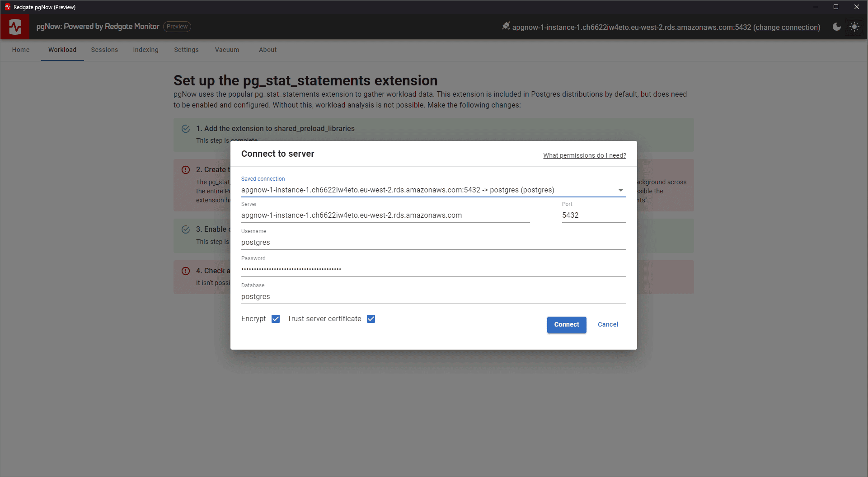Enable dark mode with the moon icon

click(836, 27)
